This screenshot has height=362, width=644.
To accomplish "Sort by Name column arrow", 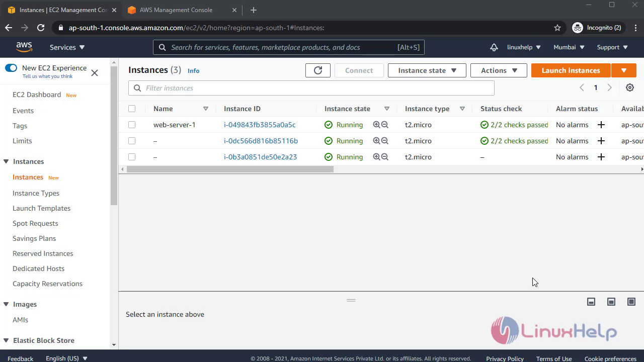I will point(206,109).
